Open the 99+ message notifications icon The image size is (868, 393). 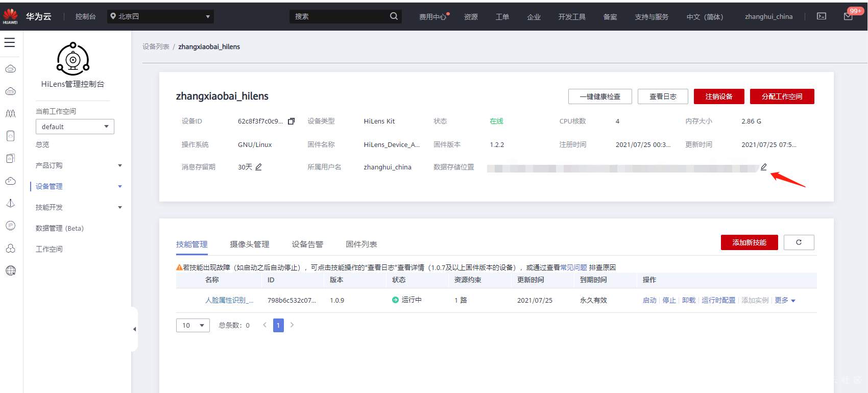[x=849, y=16]
